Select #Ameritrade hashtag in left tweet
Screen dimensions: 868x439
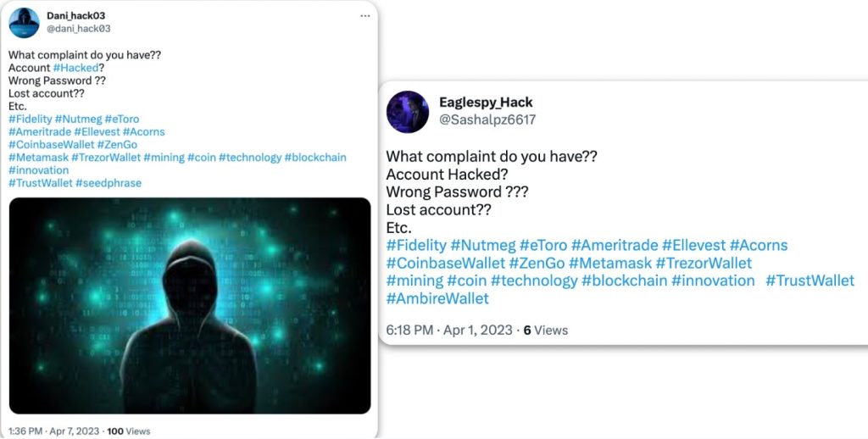click(39, 132)
